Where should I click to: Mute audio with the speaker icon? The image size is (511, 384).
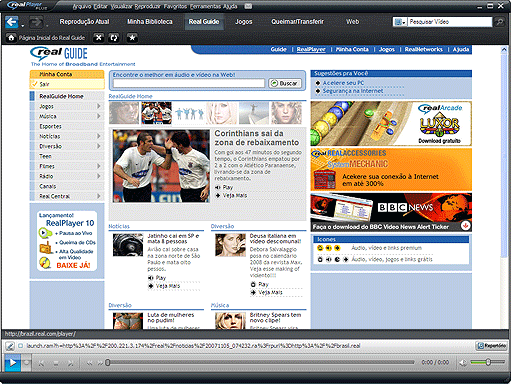(x=463, y=363)
